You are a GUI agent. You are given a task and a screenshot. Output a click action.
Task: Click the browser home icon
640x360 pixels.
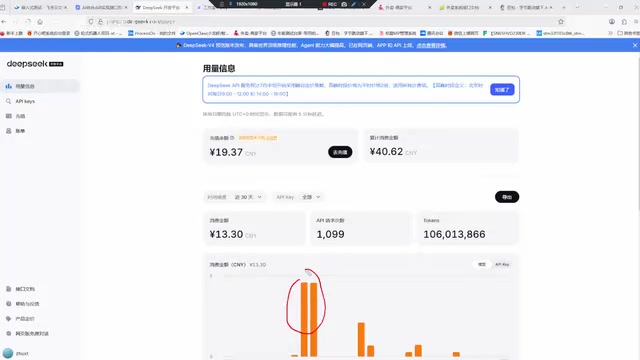40,22
